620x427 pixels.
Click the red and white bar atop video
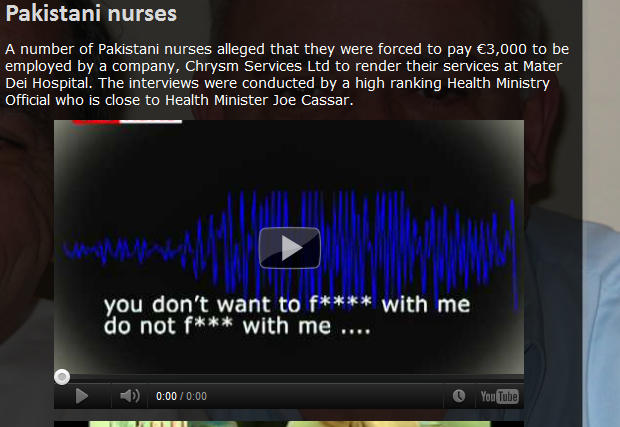(126, 122)
